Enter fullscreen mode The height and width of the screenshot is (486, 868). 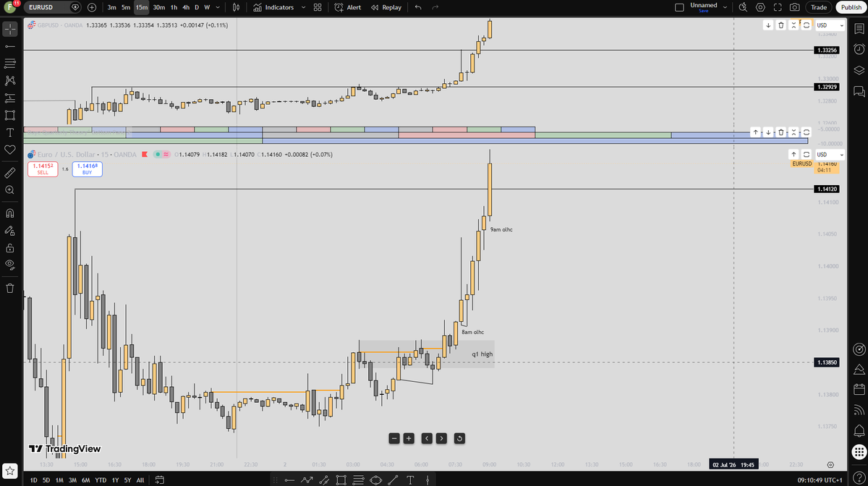[x=778, y=7]
